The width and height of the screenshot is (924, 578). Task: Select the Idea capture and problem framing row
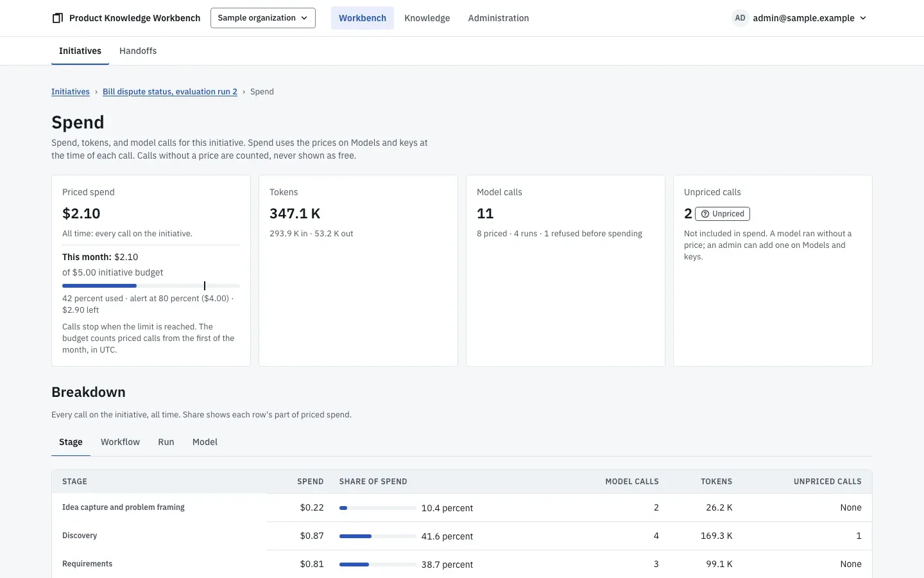click(462, 507)
